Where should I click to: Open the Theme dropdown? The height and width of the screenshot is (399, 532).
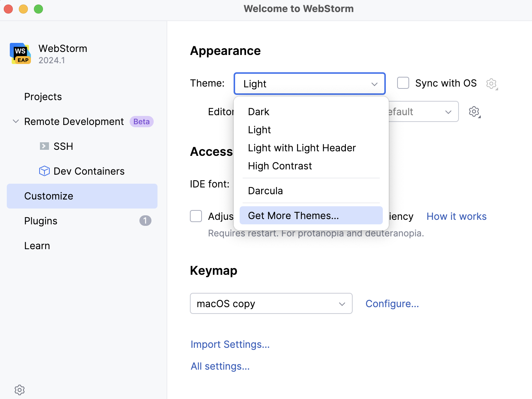tap(309, 84)
